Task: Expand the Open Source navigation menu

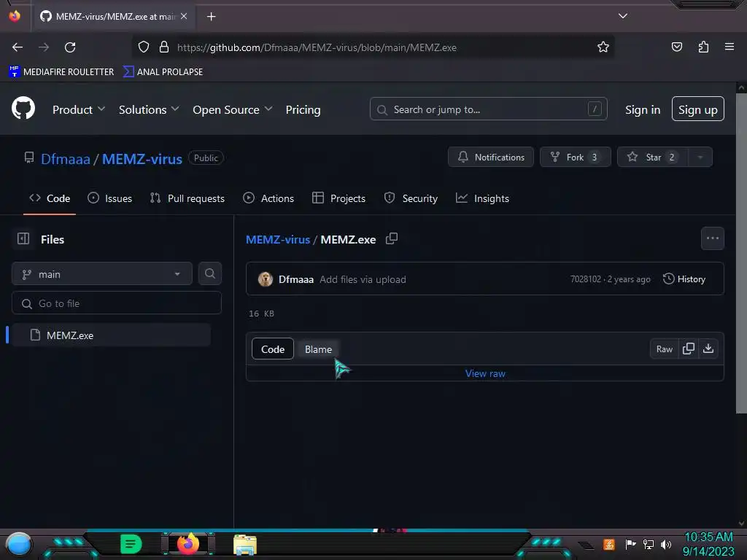Action: (x=233, y=109)
